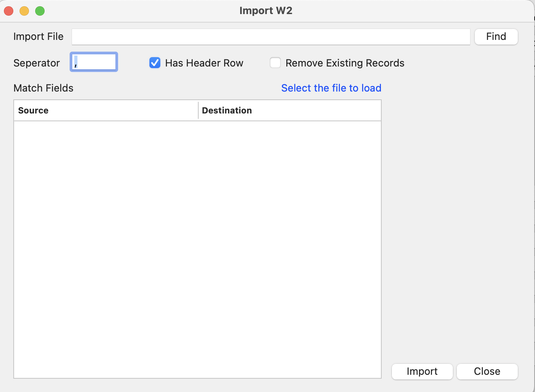Click the Import button
535x392 pixels.
[422, 371]
